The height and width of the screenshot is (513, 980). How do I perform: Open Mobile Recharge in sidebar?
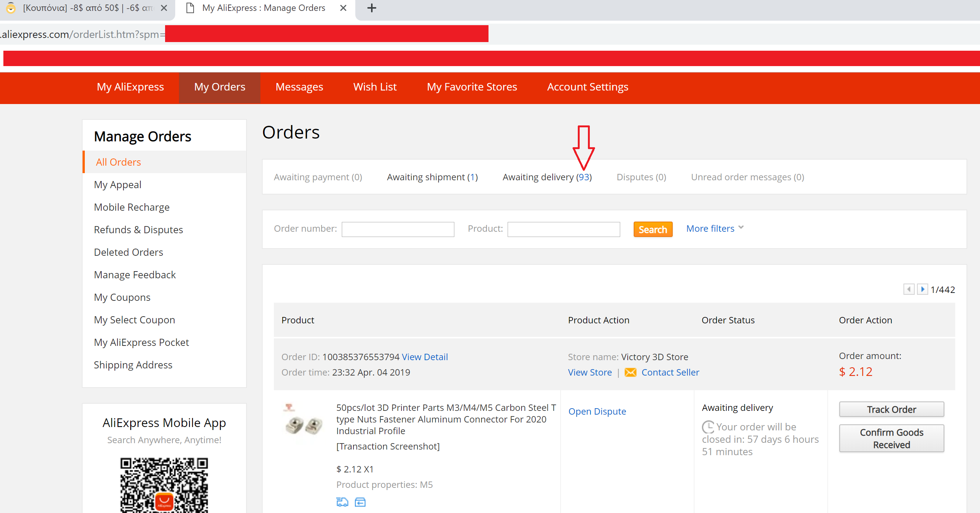(x=132, y=207)
